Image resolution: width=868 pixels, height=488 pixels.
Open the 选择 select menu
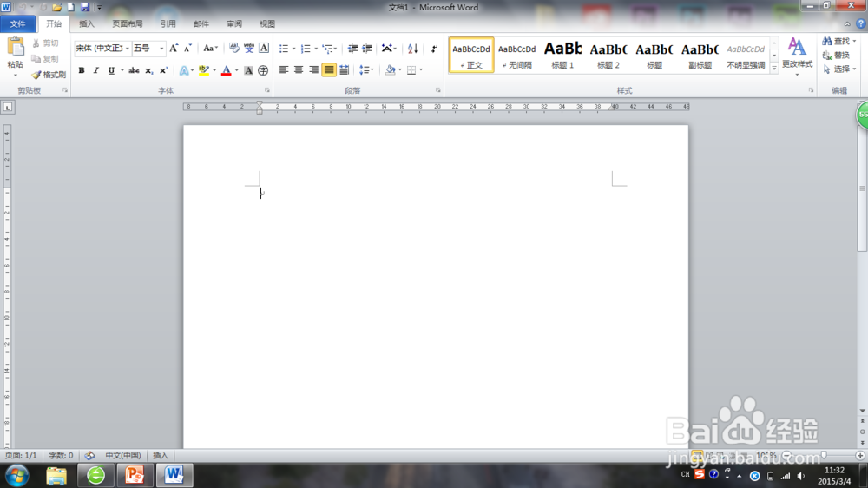click(x=839, y=69)
